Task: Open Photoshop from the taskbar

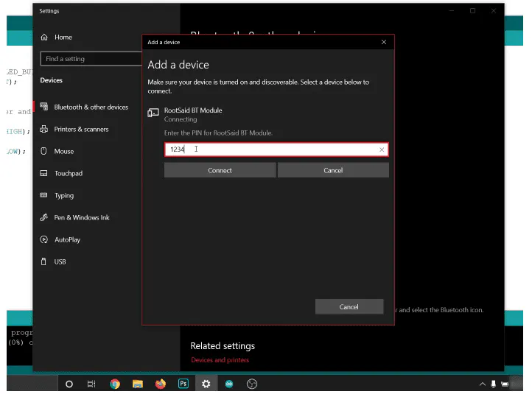Action: (x=183, y=384)
